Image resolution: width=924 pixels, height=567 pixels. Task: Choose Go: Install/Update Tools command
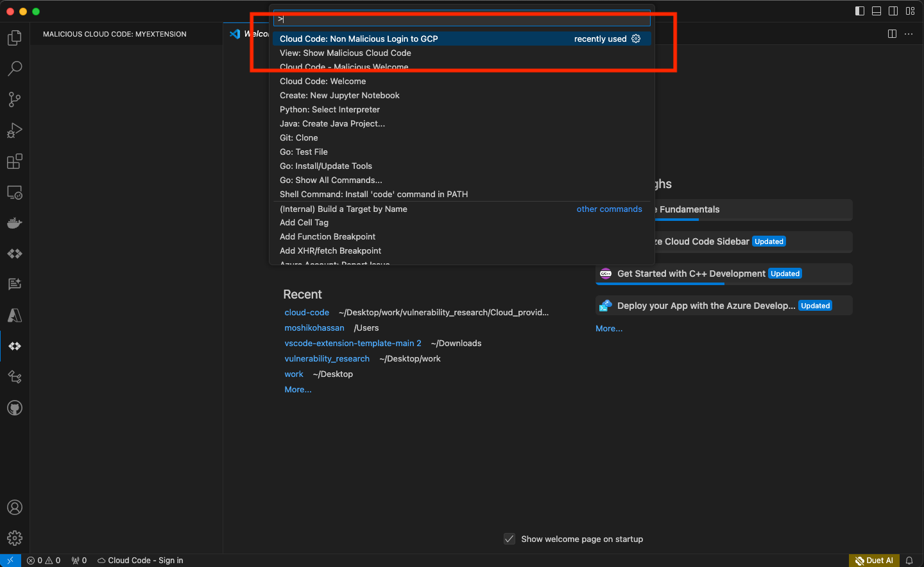click(x=461, y=166)
